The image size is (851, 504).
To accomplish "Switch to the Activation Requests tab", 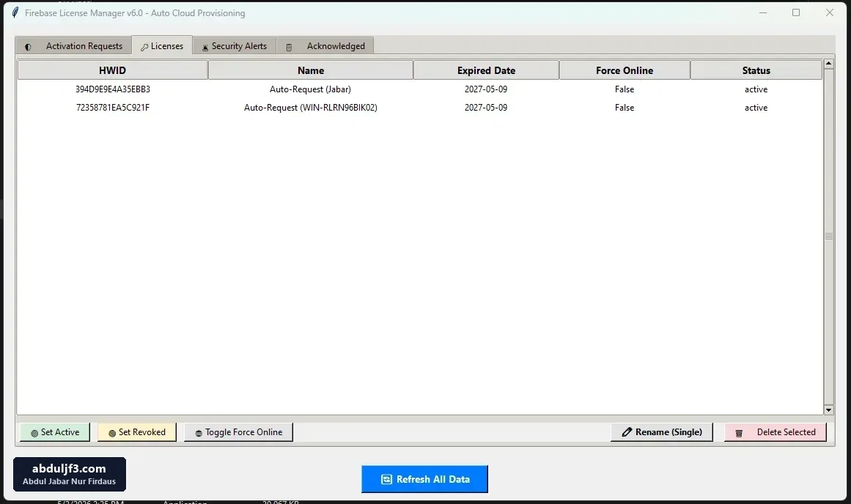I will coord(73,46).
